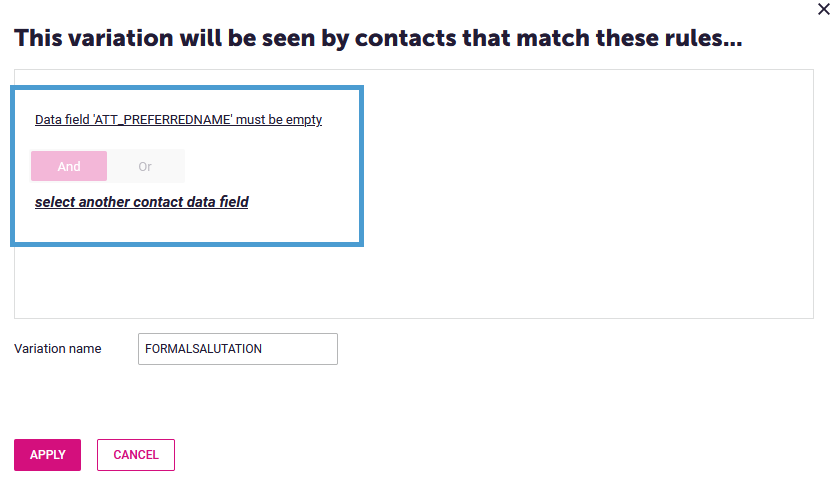835x481 pixels.
Task: Confirm with the magenta APPLY button
Action: coord(47,455)
